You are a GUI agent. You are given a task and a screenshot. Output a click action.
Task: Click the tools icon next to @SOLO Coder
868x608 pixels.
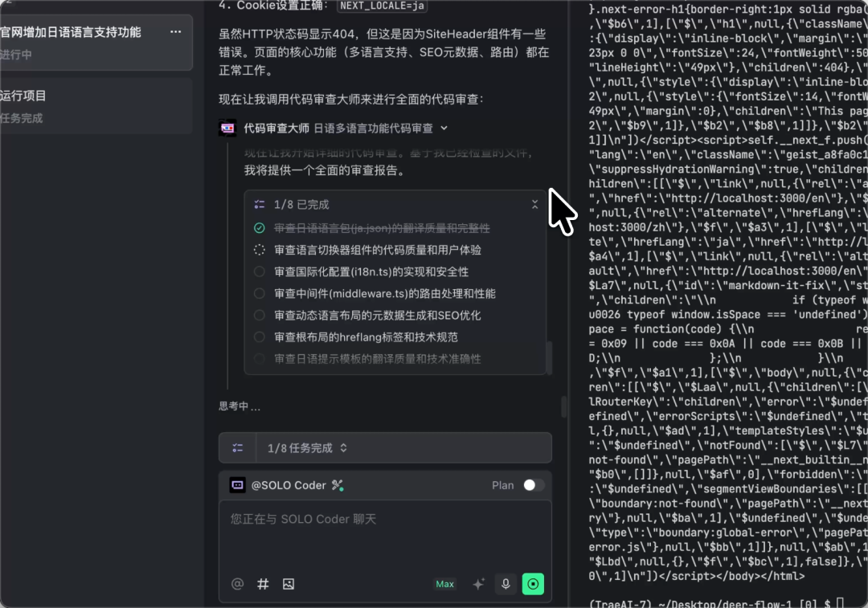tap(337, 485)
